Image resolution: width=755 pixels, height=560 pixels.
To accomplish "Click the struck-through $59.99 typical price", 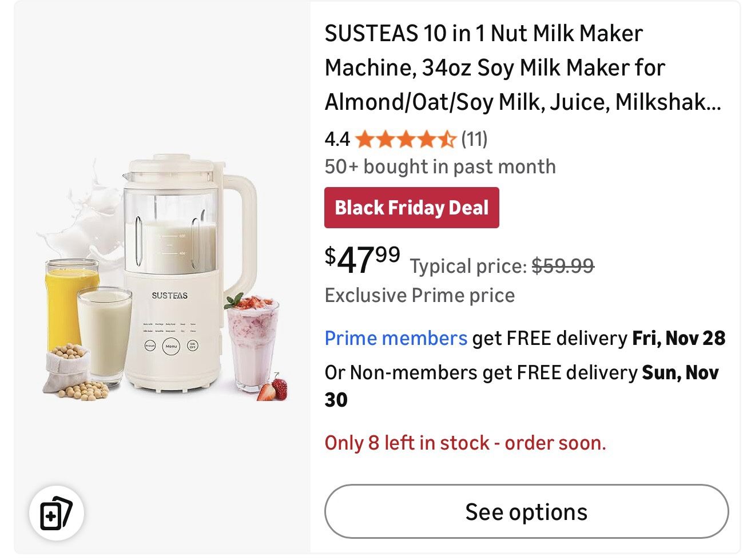I will [563, 265].
